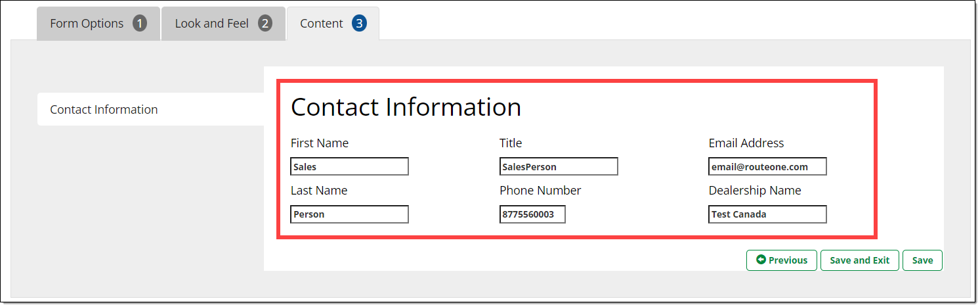Click the left-arrow icon on Previous button

click(761, 260)
